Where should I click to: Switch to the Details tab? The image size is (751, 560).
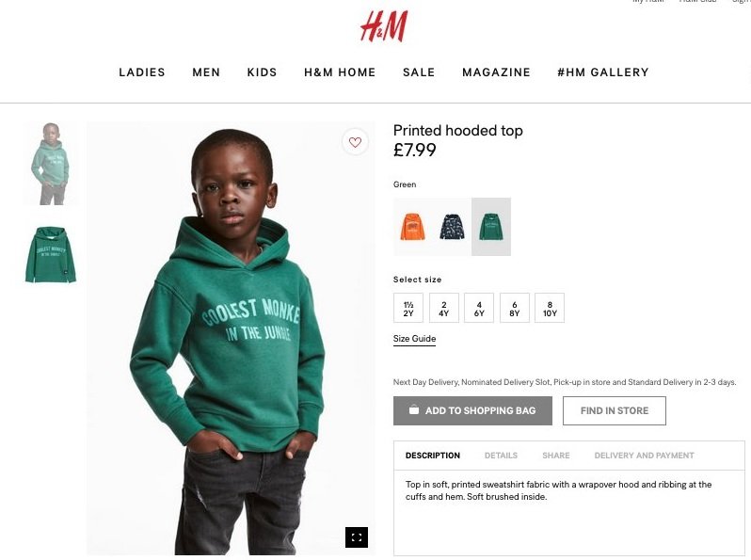501,456
